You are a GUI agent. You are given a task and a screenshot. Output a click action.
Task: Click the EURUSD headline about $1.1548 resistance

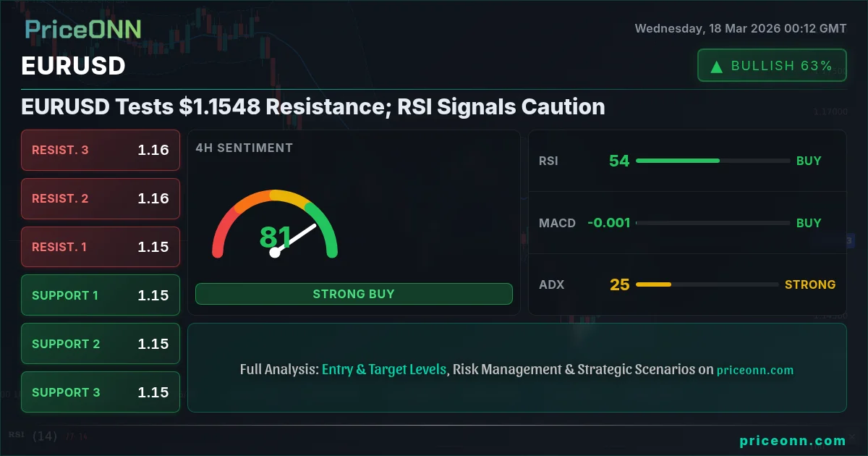[313, 107]
